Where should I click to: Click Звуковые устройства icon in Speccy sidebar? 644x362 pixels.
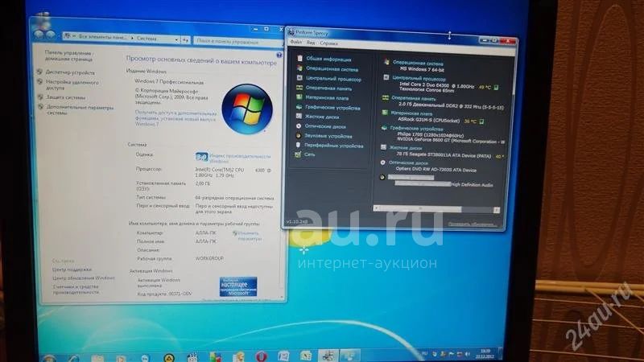[299, 135]
